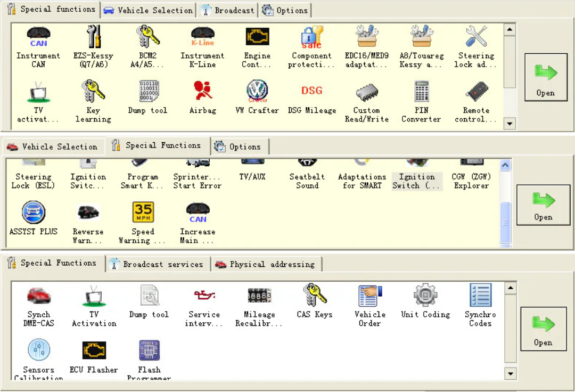Select the Unit Coding gear icon
Viewport: 575px width, 392px height.
pyautogui.click(x=425, y=296)
